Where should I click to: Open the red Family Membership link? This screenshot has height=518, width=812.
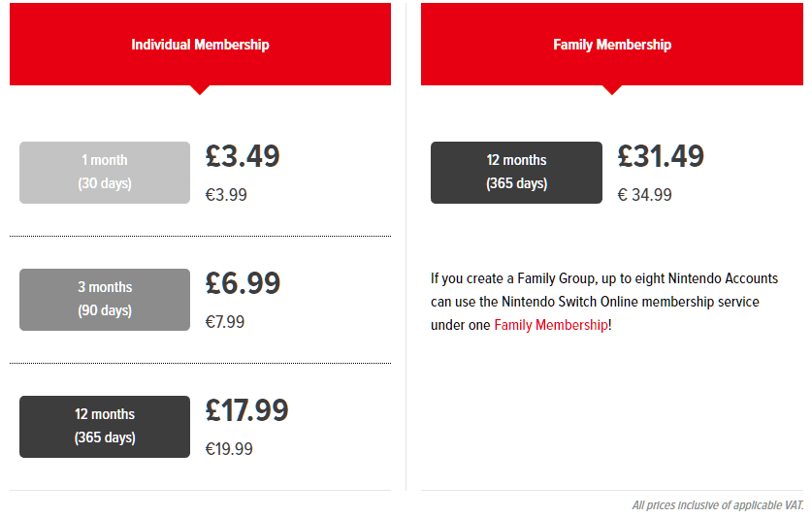click(x=551, y=325)
